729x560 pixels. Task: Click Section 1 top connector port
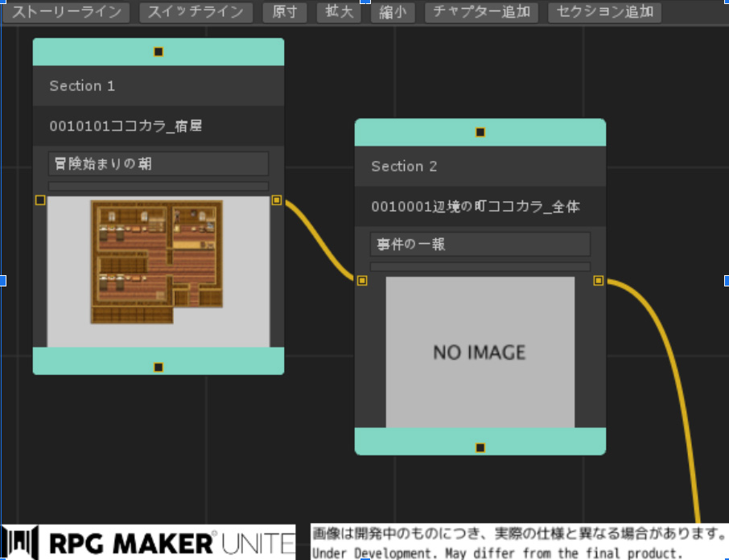point(159,51)
